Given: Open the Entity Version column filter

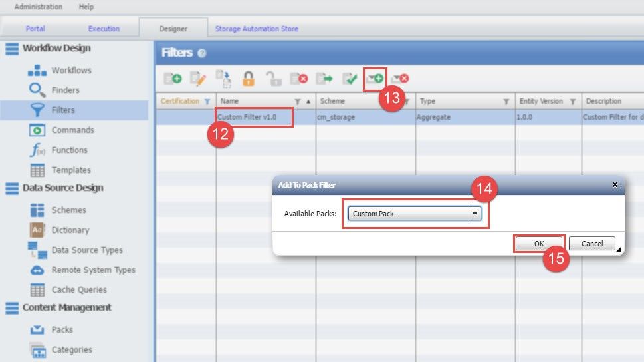Looking at the screenshot, I should point(572,102).
